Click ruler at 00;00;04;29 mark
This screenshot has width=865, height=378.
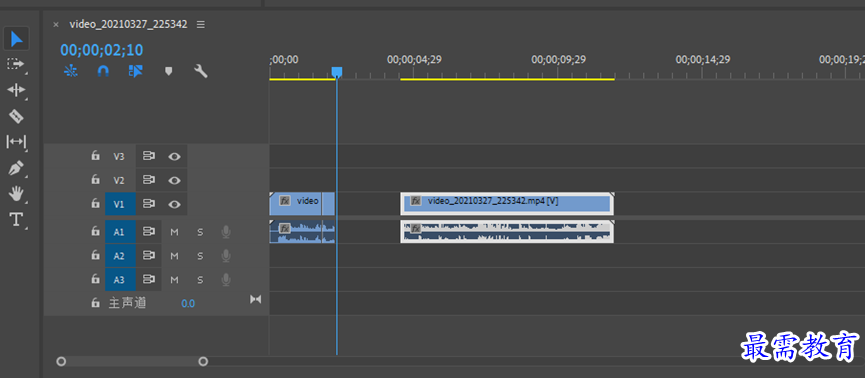[414, 60]
